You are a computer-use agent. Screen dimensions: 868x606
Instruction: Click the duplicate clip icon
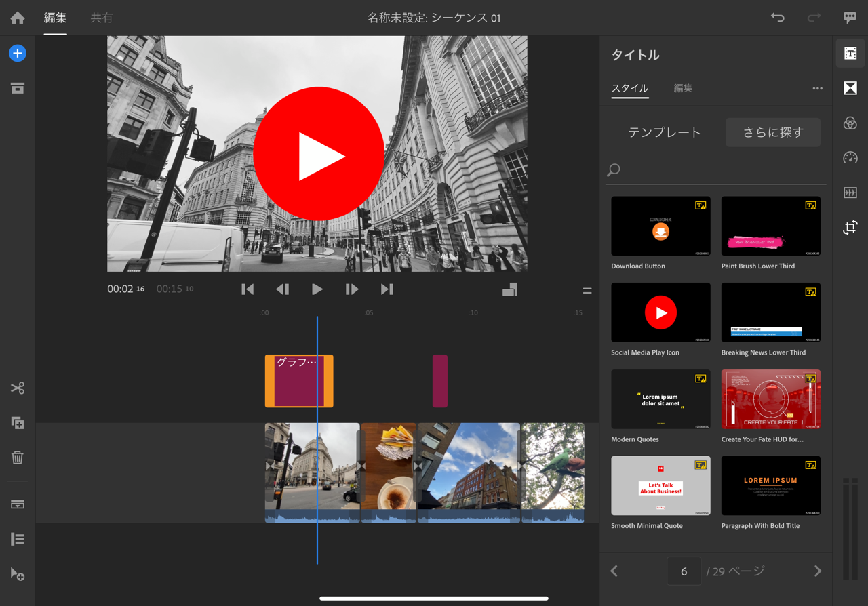coord(18,423)
